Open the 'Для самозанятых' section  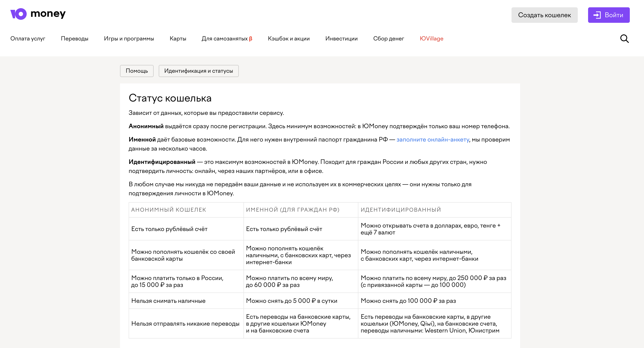coord(227,38)
